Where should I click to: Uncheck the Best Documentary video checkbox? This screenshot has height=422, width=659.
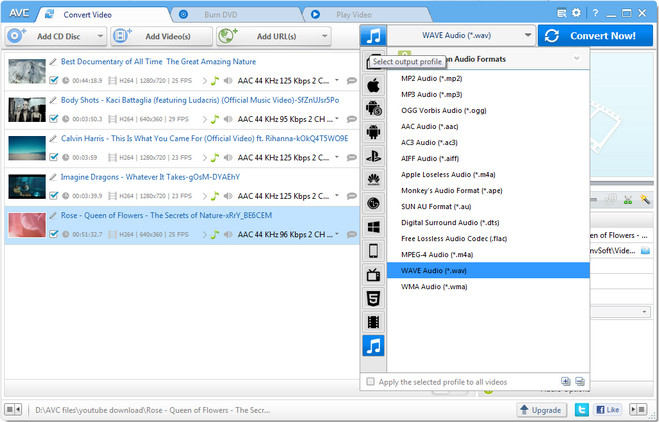pyautogui.click(x=53, y=80)
